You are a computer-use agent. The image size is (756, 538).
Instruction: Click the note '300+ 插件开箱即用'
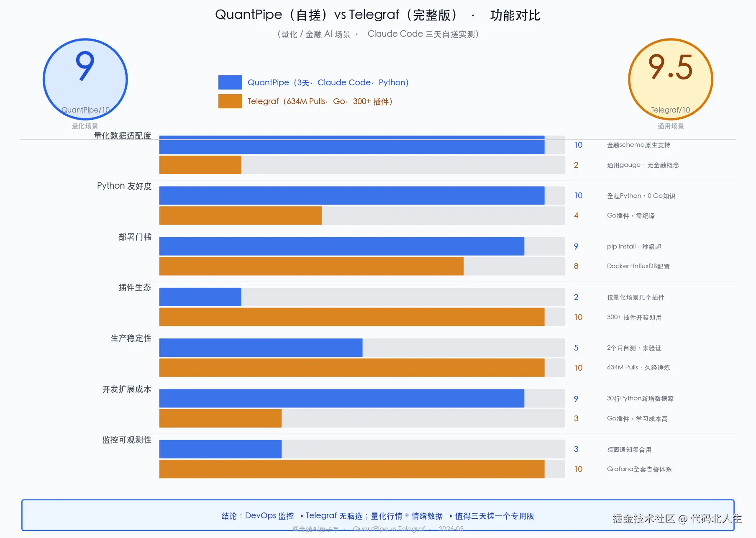pyautogui.click(x=634, y=317)
